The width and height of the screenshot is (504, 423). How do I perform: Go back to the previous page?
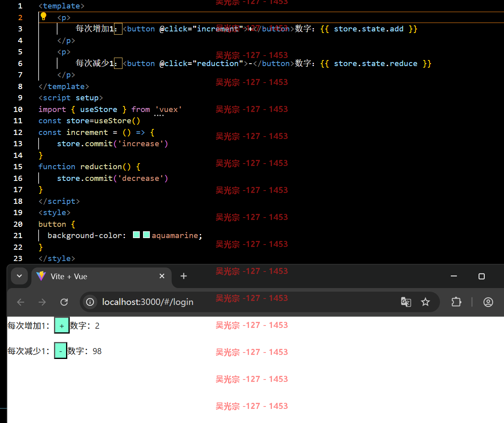tap(21, 302)
